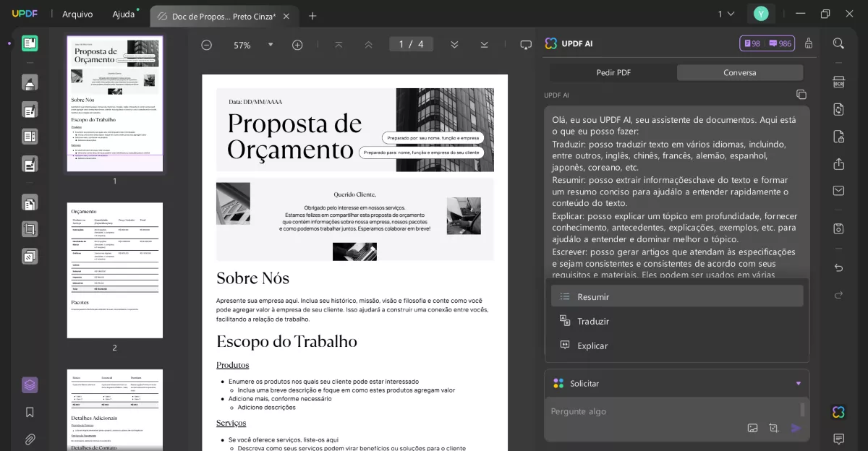Select the annotation tool in the left toolbar
This screenshot has width=868, height=451.
point(30,82)
